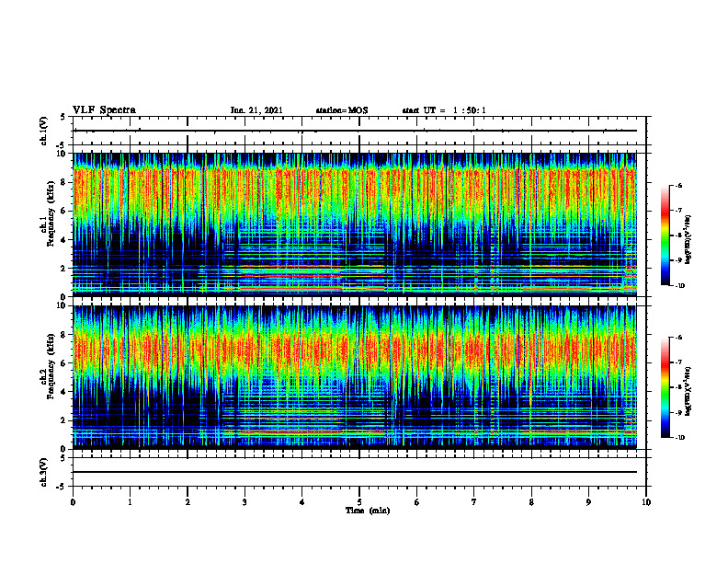Screen dimensions: 728x563
Task: Click the "ch.3(V)" axis label
Action: click(x=44, y=472)
